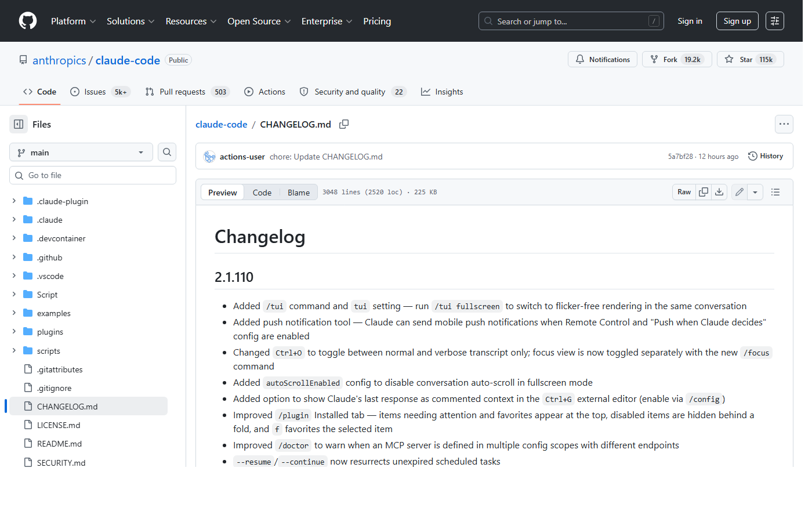This screenshot has width=812, height=522.
Task: Open the chore: Update CHANGELOG.md commit message
Action: (x=326, y=157)
